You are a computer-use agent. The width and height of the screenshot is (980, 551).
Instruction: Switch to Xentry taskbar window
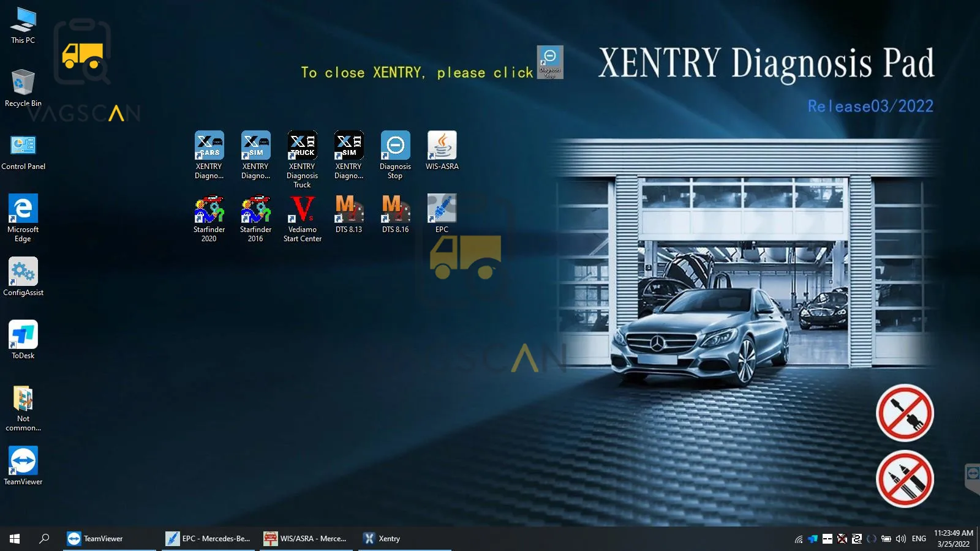(405, 539)
